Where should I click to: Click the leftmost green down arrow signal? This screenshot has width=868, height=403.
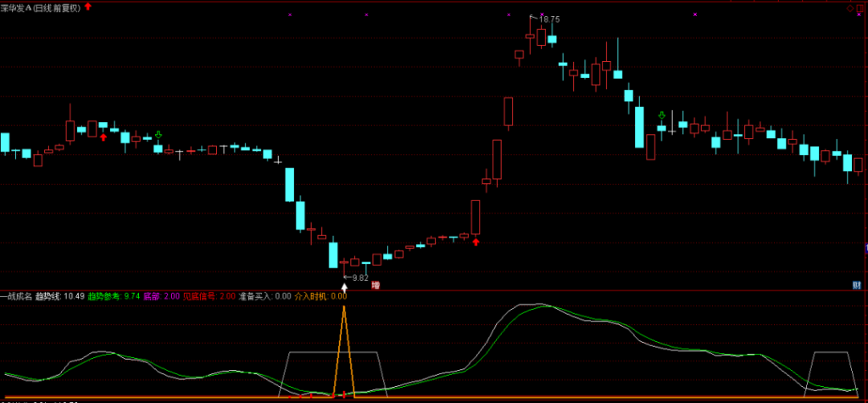point(159,134)
